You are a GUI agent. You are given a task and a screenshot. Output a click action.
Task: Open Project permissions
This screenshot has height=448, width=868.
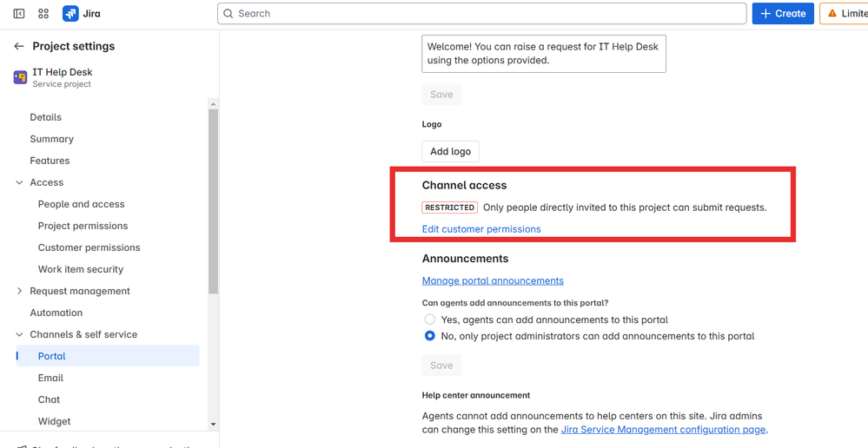point(83,226)
